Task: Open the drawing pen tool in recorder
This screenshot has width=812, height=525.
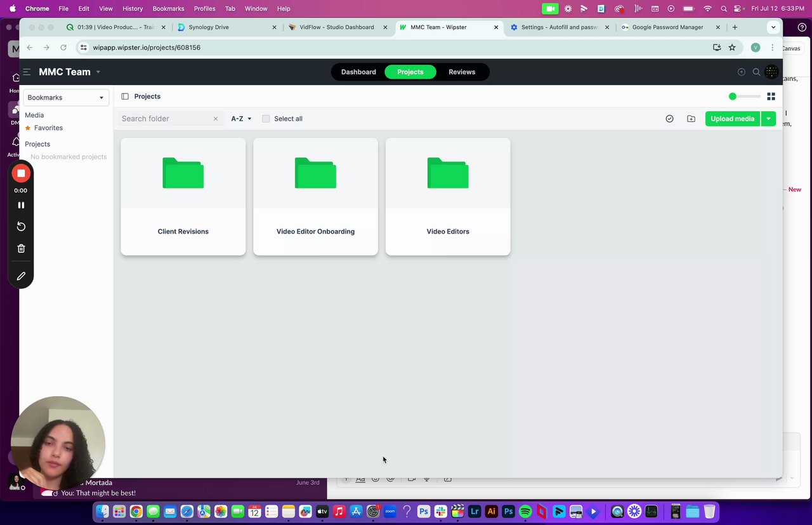Action: pyautogui.click(x=21, y=276)
